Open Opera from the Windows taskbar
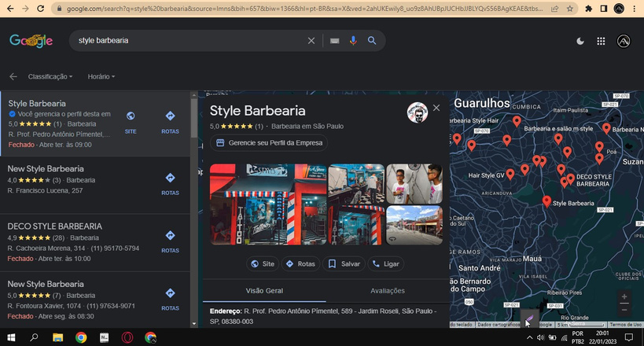 (x=127, y=337)
